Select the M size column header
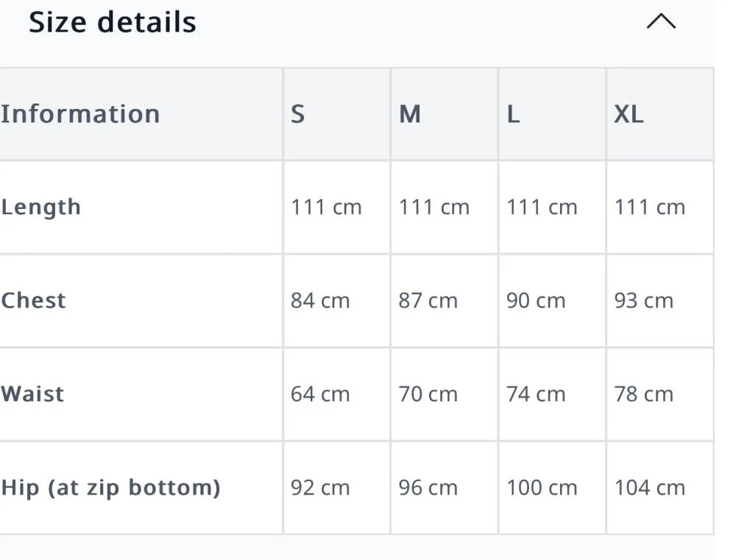 click(410, 114)
